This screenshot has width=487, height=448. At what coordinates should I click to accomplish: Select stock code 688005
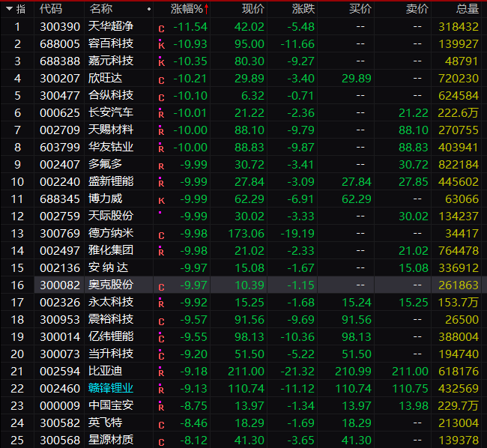[60, 43]
